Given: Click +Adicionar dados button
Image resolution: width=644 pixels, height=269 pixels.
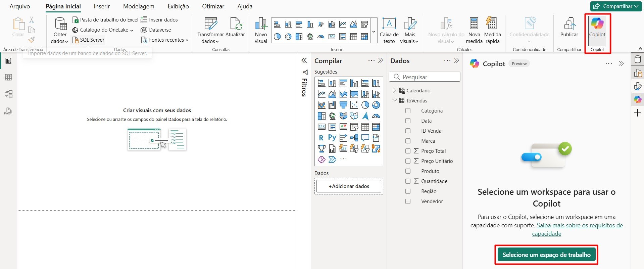Looking at the screenshot, I should click(x=349, y=186).
